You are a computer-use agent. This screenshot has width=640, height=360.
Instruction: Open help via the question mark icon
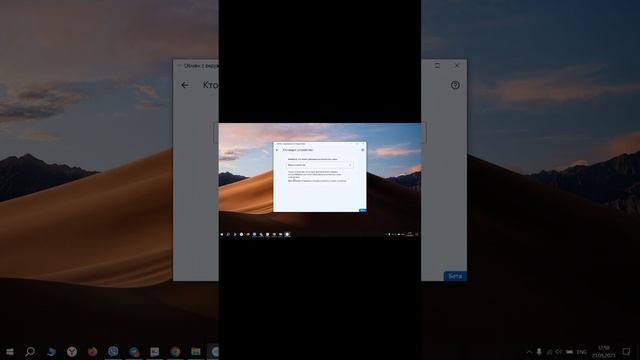(455, 85)
